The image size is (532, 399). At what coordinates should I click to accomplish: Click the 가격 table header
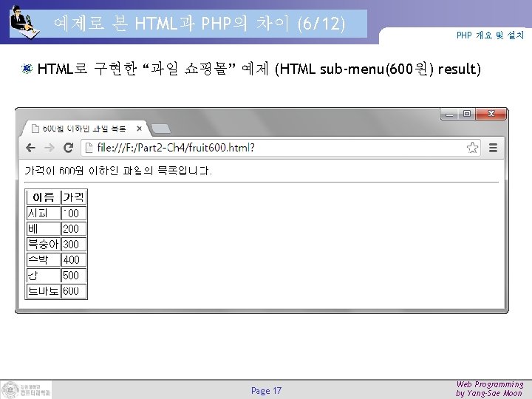[74, 197]
